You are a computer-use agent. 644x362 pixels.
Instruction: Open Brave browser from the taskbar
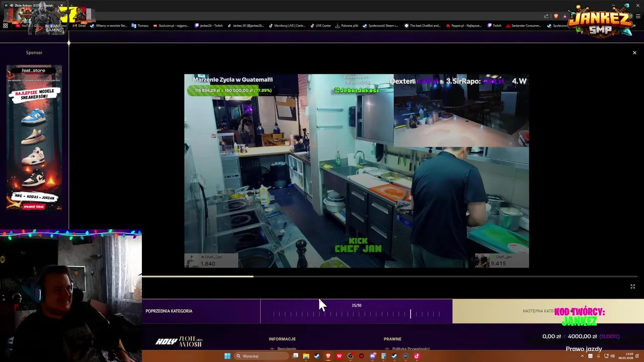tap(328, 356)
